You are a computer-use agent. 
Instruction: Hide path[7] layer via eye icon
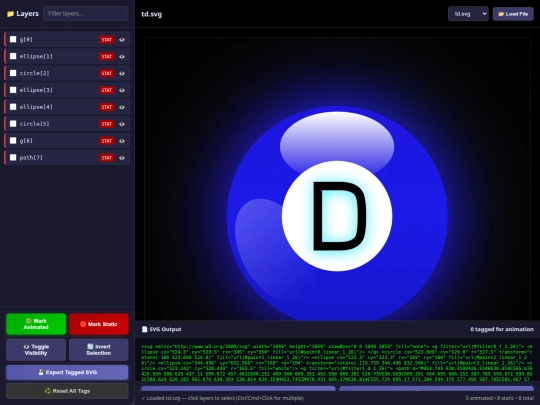122,158
